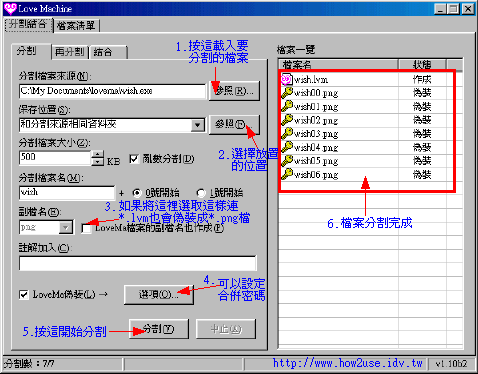Click the 檔案名 column header
The image size is (478, 374).
pos(338,64)
